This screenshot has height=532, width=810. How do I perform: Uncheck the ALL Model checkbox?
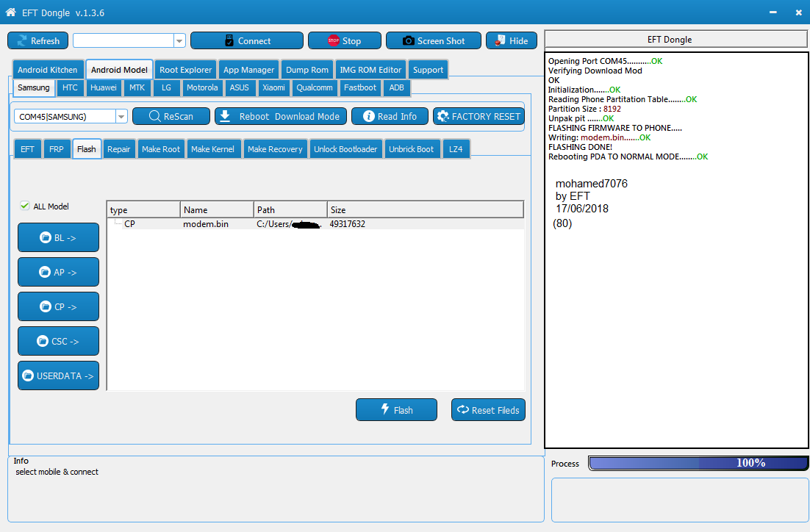point(24,206)
